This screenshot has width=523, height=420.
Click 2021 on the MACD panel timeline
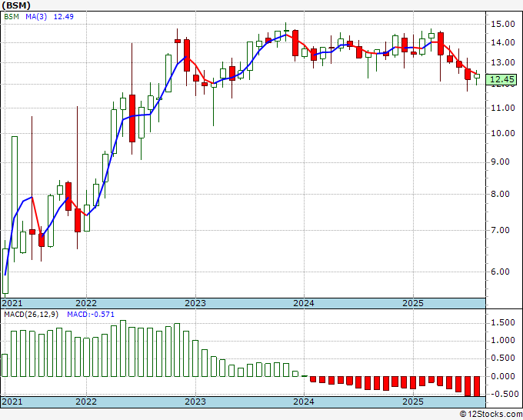coord(12,402)
